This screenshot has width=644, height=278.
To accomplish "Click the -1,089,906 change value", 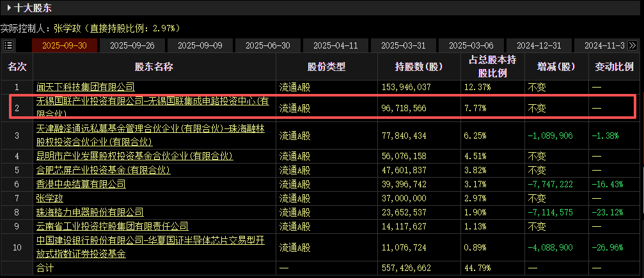I will point(551,135).
